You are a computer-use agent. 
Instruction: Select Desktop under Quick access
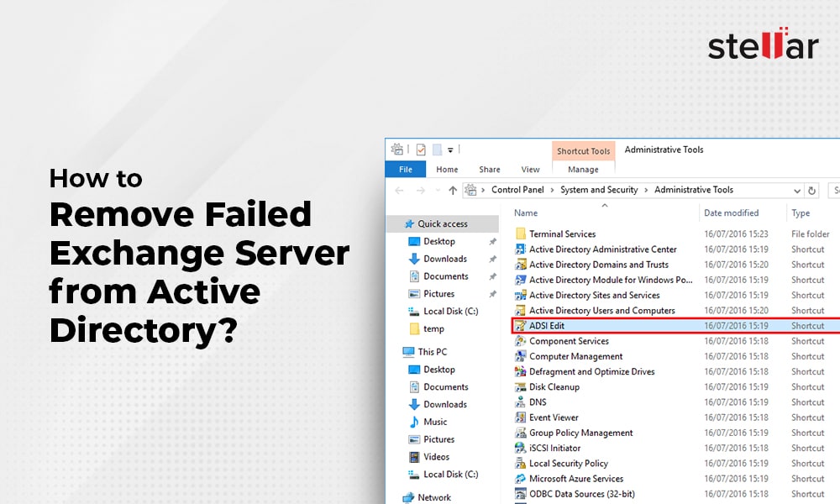coord(439,242)
